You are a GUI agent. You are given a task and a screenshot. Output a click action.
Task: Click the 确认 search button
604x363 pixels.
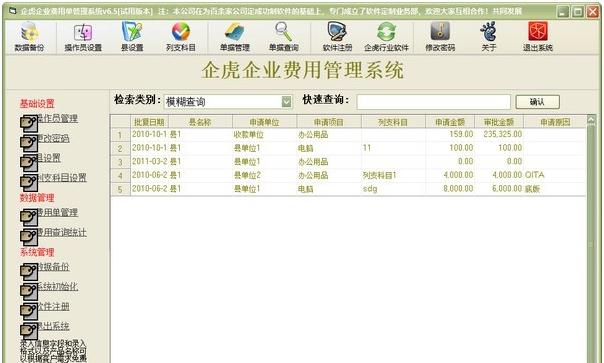pyautogui.click(x=537, y=102)
